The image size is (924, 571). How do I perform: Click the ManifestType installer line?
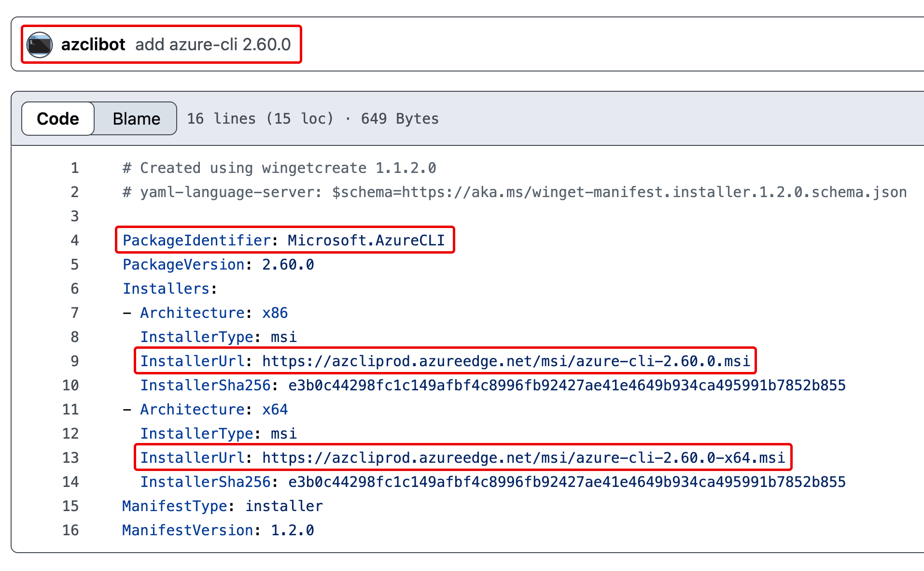point(222,506)
